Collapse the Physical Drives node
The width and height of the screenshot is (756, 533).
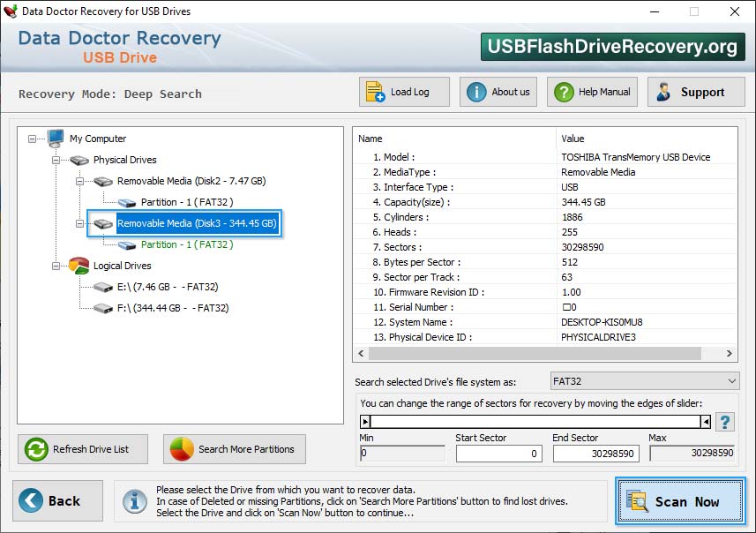pyautogui.click(x=56, y=160)
